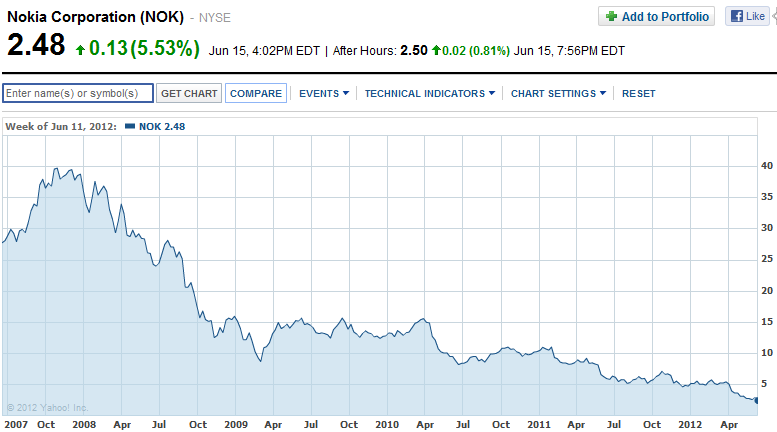
Task: Click the 15 y-axis price label
Action: coord(767,322)
